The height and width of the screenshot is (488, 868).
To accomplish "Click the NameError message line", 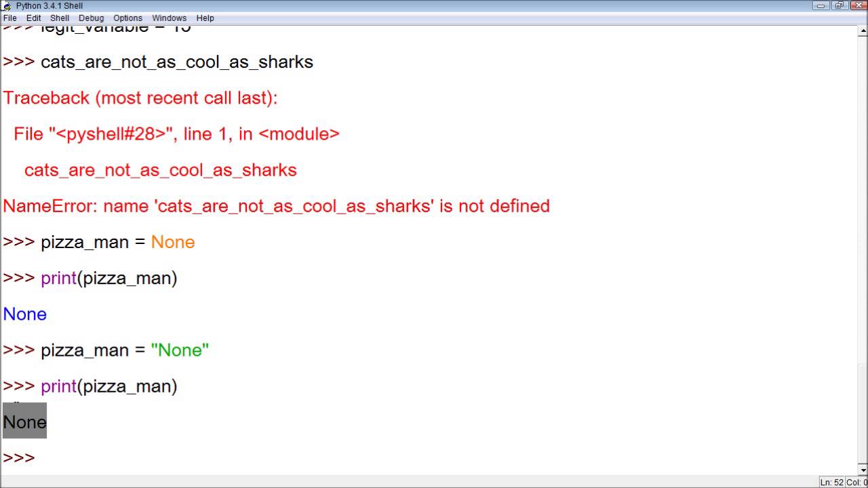I will [x=276, y=206].
